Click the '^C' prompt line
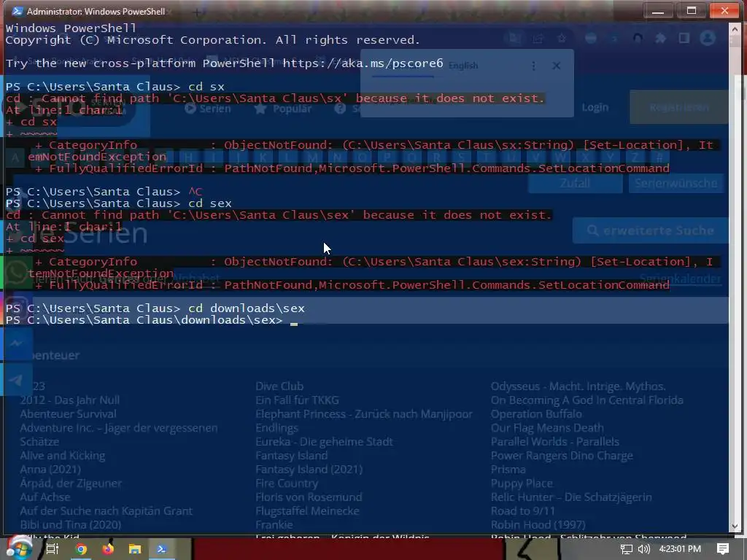Viewport: 747px width, 560px height. [104, 192]
